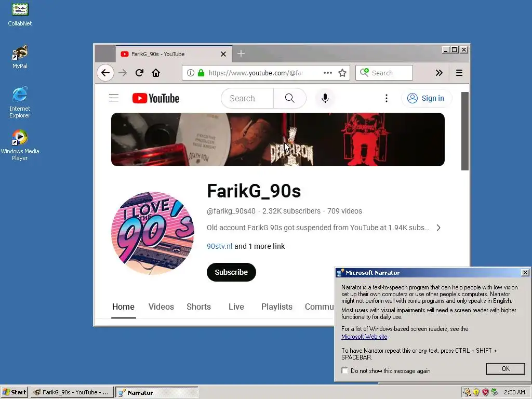Click the green padlock security icon

point(201,73)
